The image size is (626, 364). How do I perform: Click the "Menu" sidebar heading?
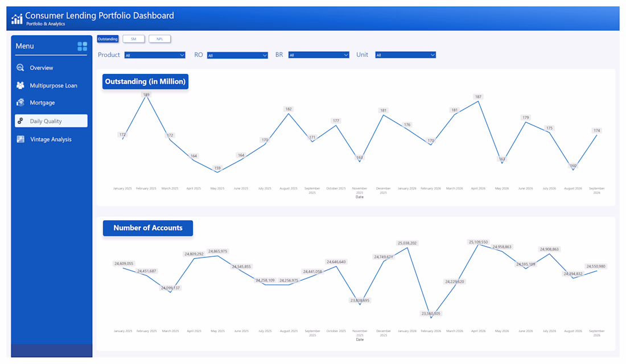coord(24,46)
